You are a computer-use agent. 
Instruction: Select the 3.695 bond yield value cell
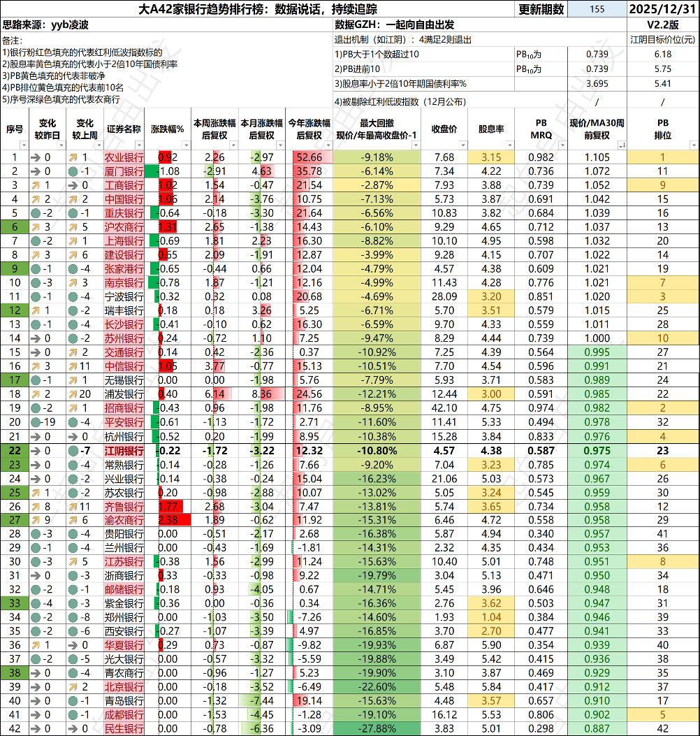[x=597, y=84]
